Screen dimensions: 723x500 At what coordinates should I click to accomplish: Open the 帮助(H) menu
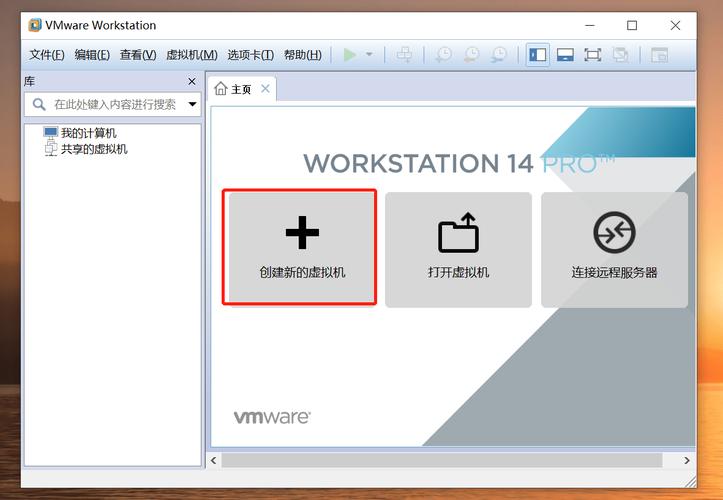(302, 55)
